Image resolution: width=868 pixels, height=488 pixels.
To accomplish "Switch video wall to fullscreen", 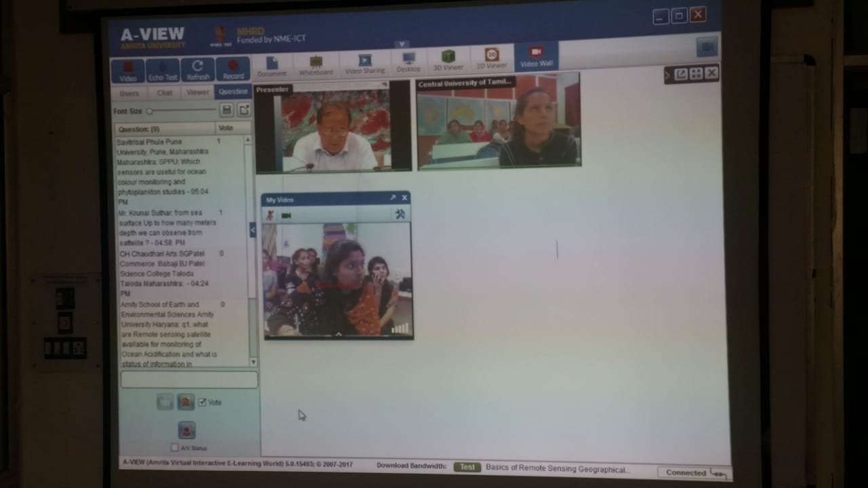I will click(696, 73).
